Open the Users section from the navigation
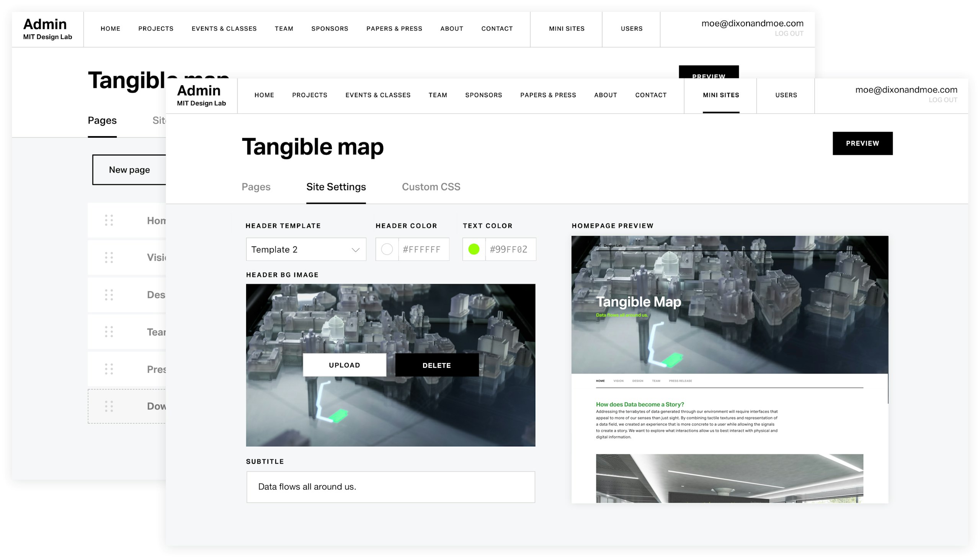This screenshot has height=558, width=980. click(x=786, y=95)
